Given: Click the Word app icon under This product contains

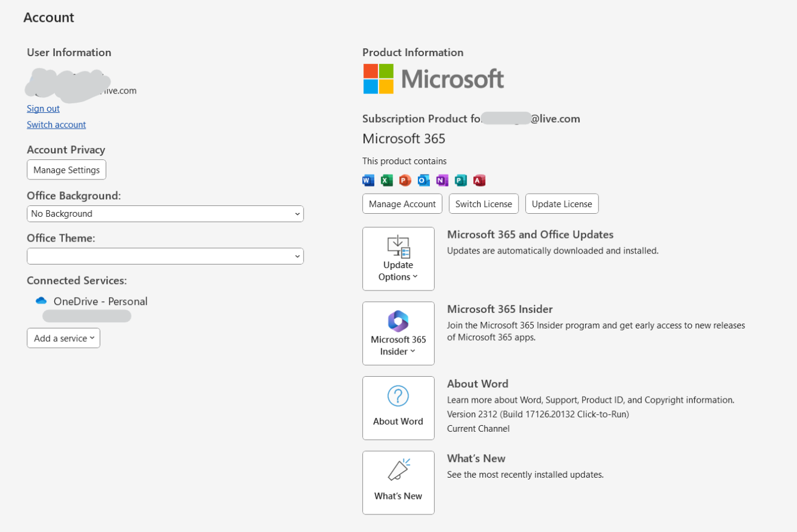Looking at the screenshot, I should click(368, 180).
